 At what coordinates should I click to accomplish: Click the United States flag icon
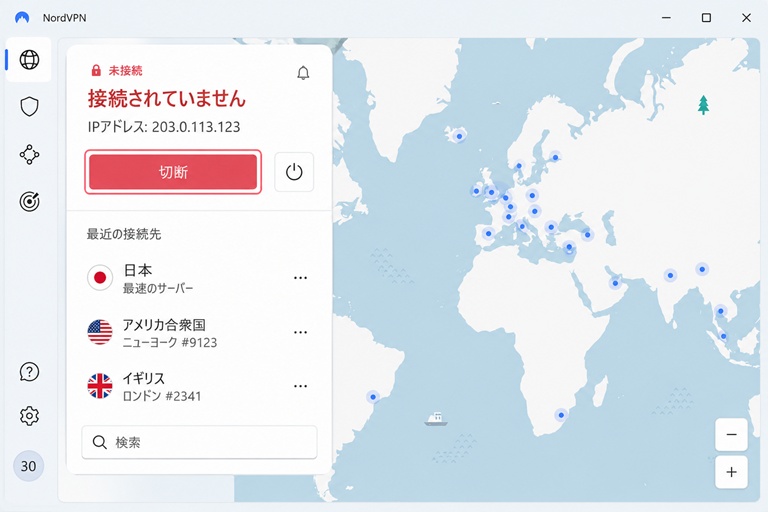coord(100,332)
